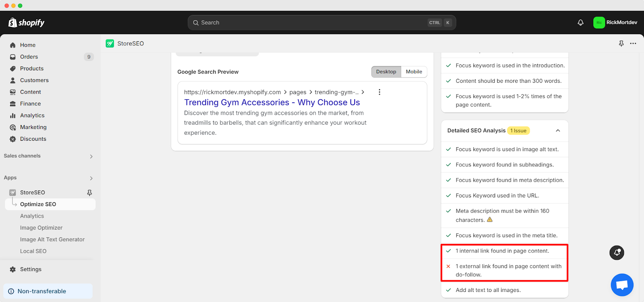Open three-dot menu in search preview

click(379, 92)
